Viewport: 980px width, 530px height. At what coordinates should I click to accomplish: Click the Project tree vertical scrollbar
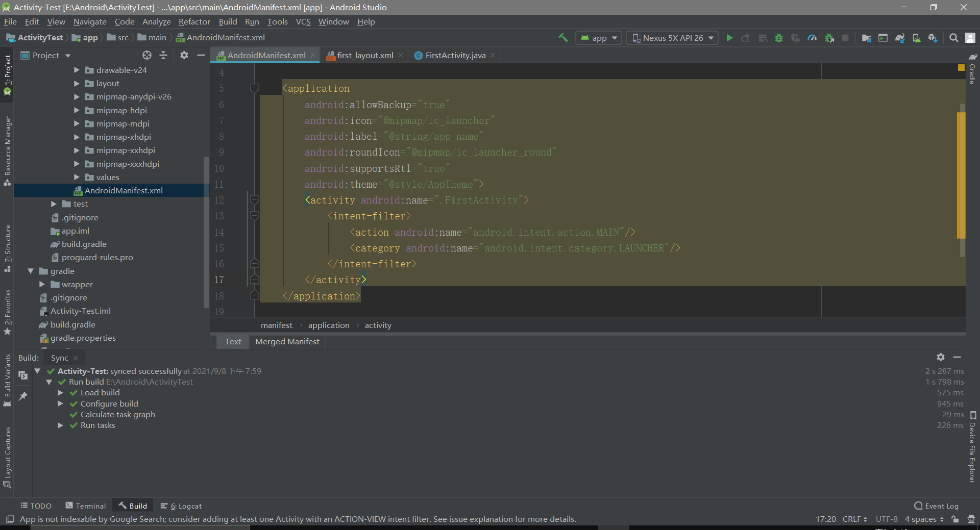[x=206, y=232]
